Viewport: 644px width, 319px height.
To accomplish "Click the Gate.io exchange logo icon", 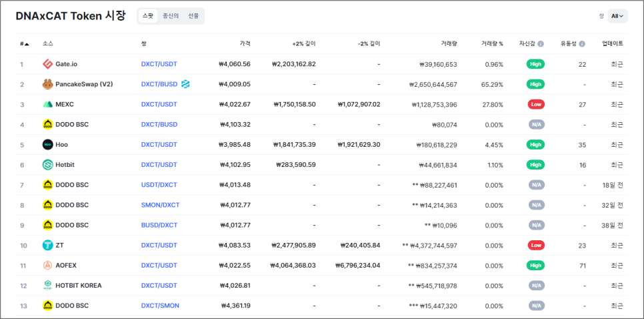I will pyautogui.click(x=47, y=64).
